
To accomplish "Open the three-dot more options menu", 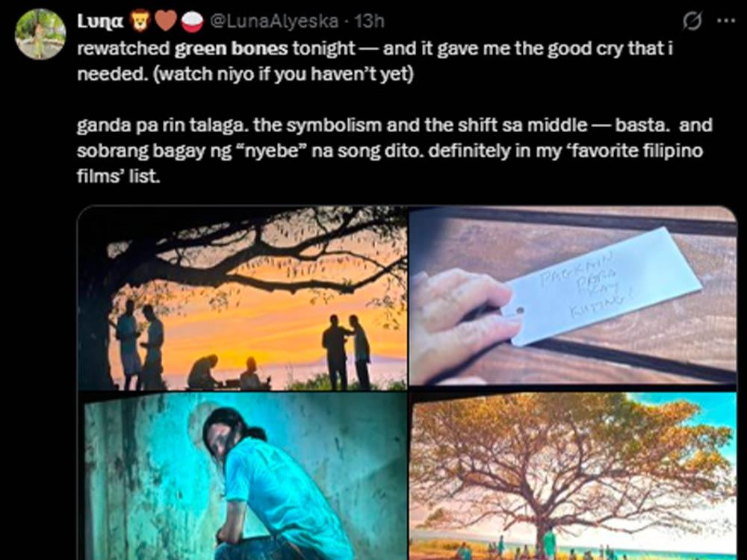I will 726,21.
